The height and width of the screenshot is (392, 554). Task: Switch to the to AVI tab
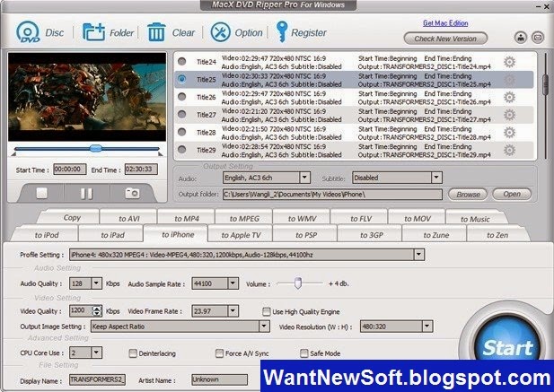128,218
